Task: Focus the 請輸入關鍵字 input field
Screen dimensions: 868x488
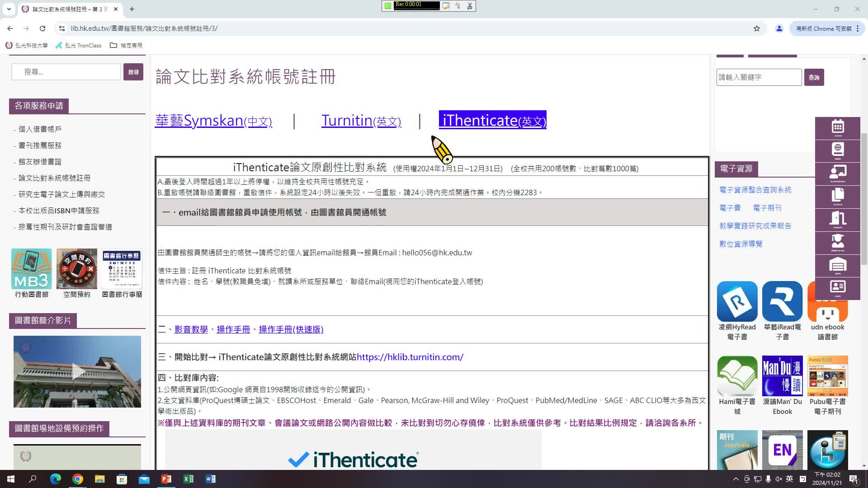Action: (x=759, y=77)
